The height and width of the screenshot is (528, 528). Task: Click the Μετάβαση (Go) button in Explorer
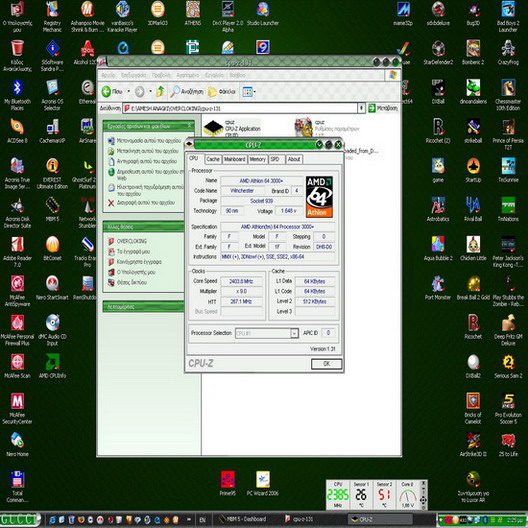point(384,108)
